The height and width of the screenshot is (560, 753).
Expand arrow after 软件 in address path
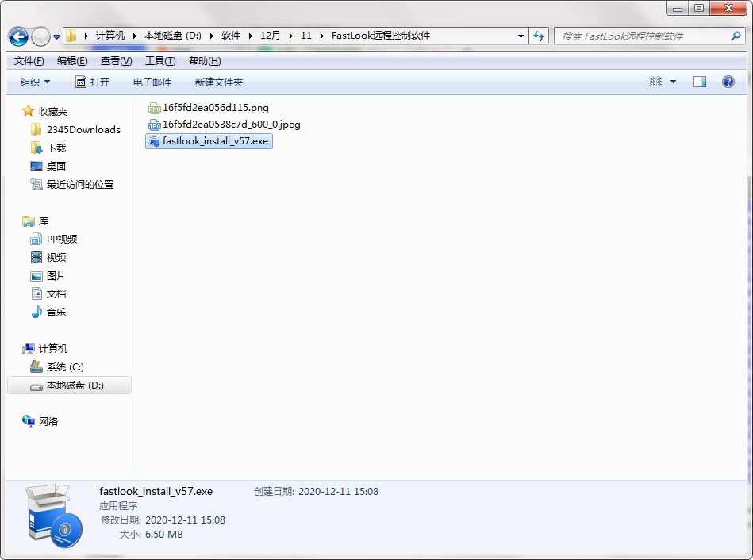tap(250, 36)
